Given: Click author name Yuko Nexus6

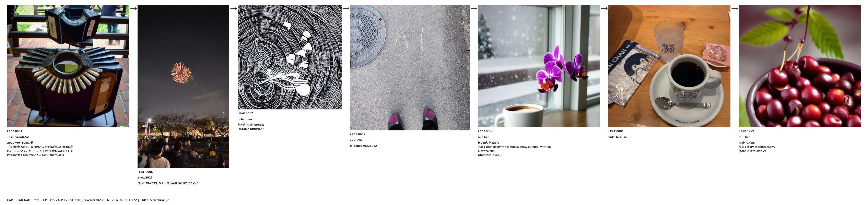Looking at the screenshot, I should [x=617, y=137].
